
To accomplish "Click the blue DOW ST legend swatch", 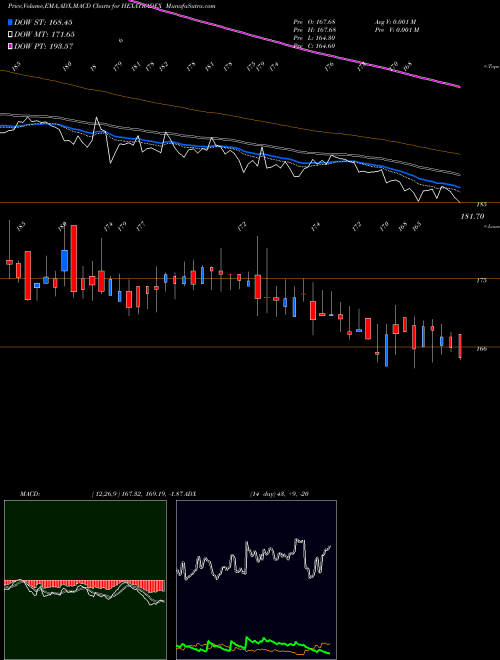I will tap(10, 22).
